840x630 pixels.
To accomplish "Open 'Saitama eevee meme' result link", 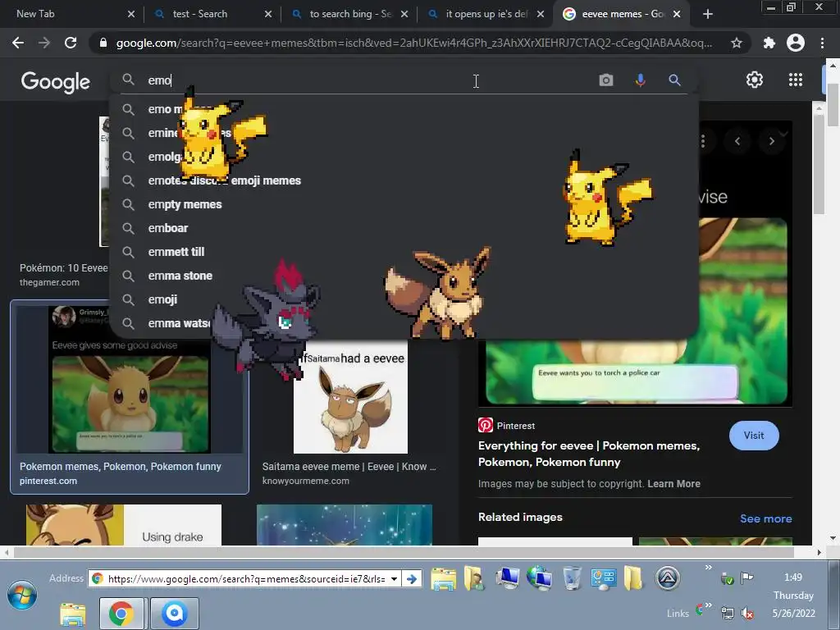I will [349, 467].
